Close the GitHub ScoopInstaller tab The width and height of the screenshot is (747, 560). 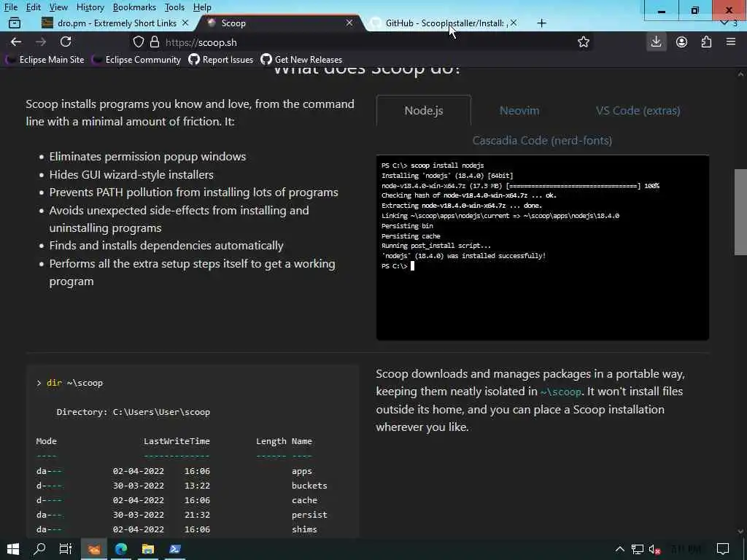514,23
